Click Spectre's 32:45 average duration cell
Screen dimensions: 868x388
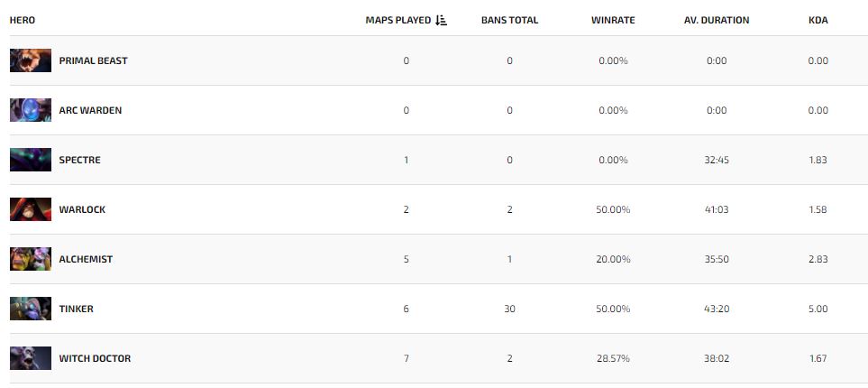(x=717, y=160)
